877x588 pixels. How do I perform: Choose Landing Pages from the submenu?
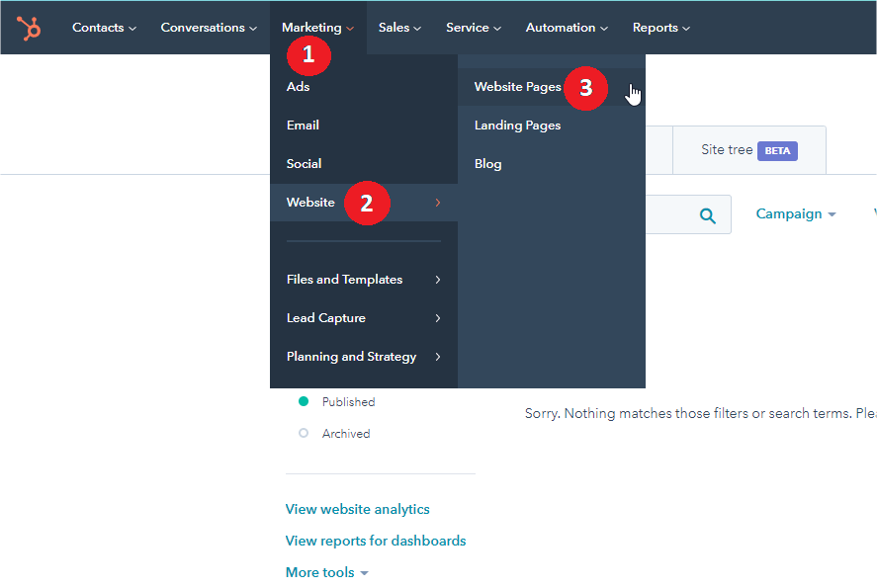pyautogui.click(x=517, y=126)
